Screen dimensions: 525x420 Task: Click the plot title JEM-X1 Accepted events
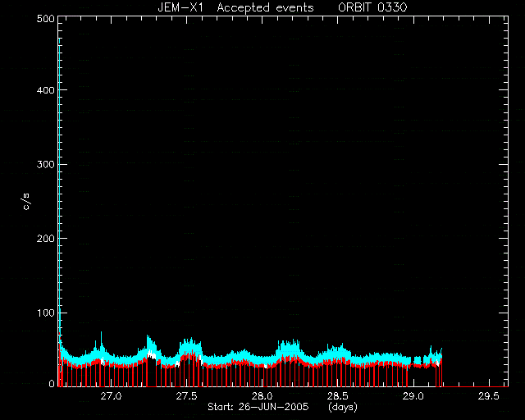235,7
